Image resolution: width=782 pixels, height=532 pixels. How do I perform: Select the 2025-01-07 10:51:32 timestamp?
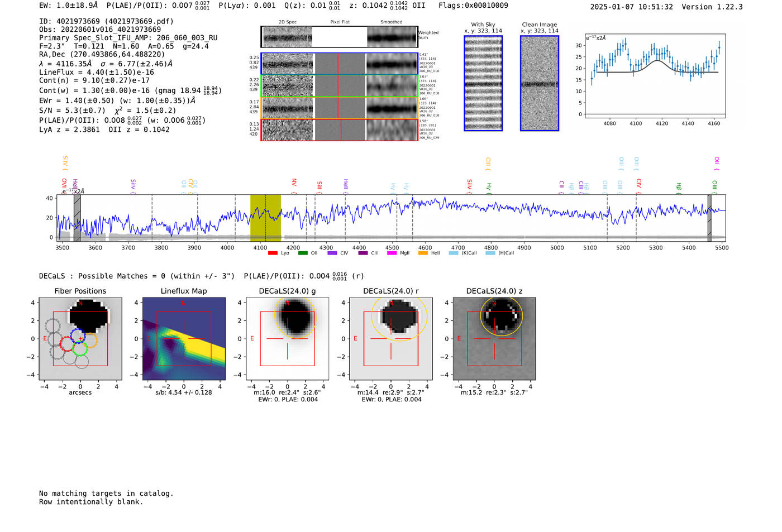631,7
